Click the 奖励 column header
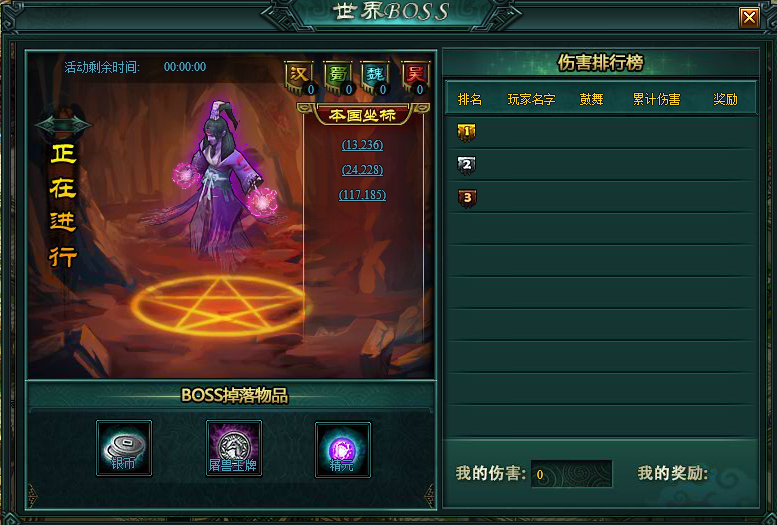The image size is (777, 525). 725,99
